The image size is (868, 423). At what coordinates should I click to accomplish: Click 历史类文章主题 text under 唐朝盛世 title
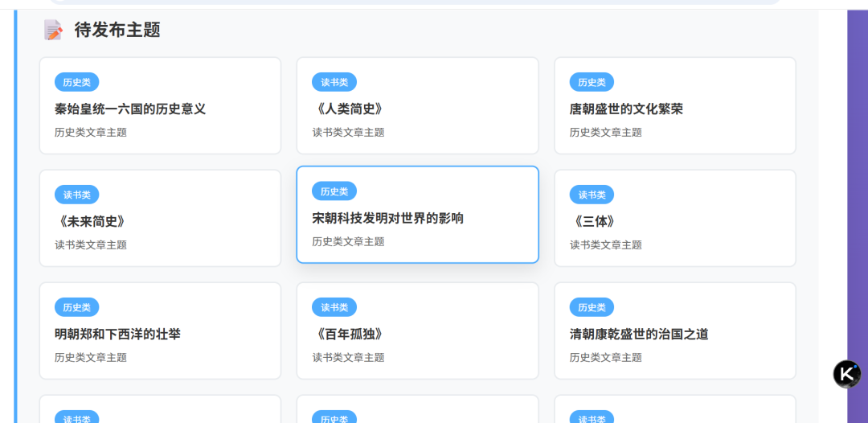point(606,133)
